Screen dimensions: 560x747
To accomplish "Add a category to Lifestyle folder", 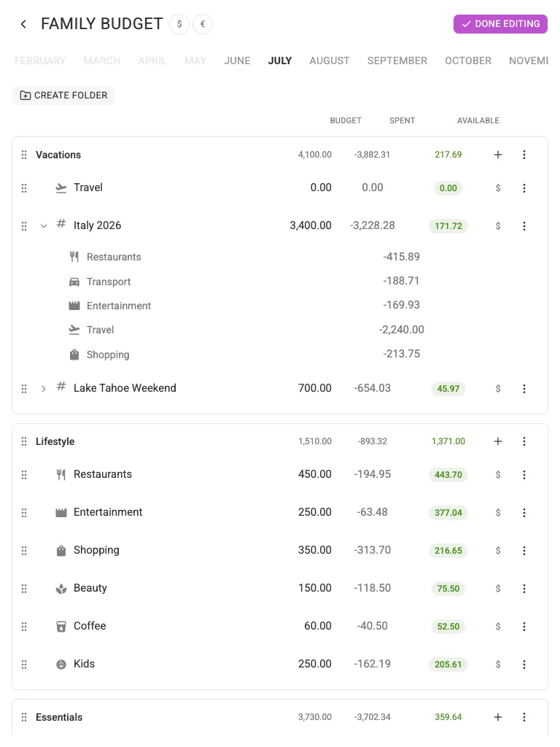I will pos(497,441).
